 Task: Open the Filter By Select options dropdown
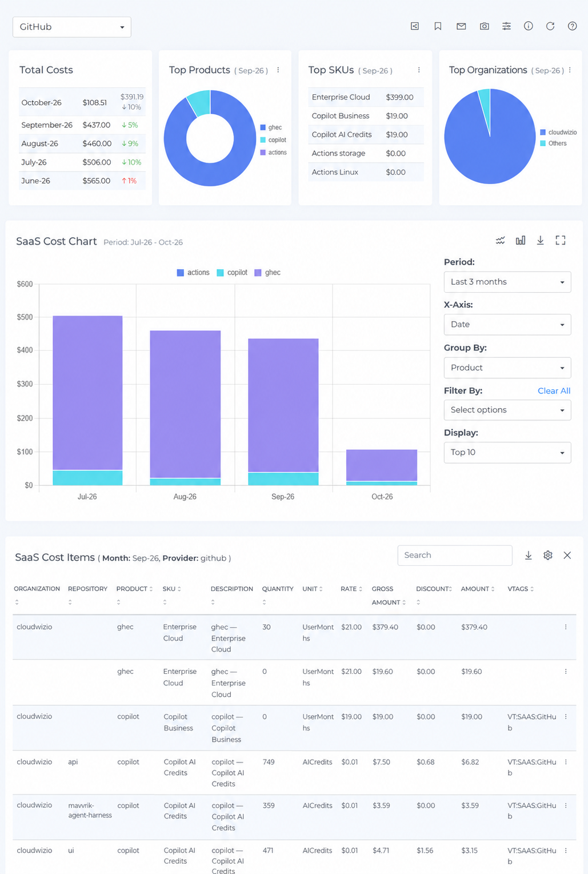pyautogui.click(x=507, y=410)
